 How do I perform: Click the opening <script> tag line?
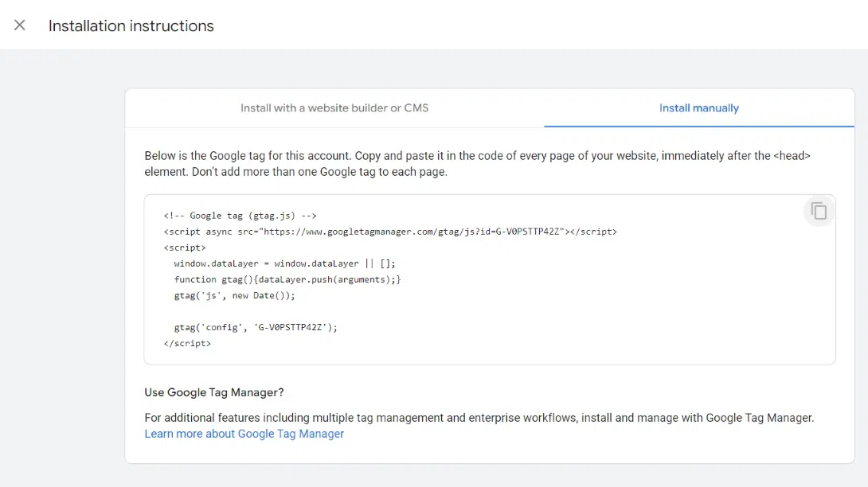coord(185,247)
